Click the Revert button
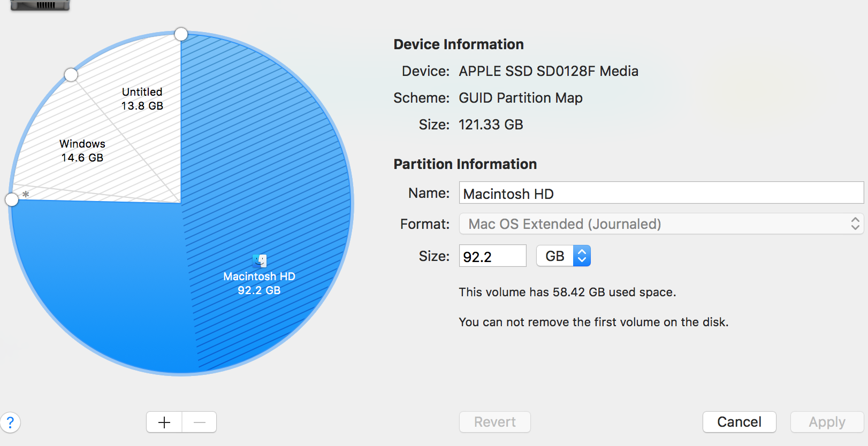 click(494, 422)
